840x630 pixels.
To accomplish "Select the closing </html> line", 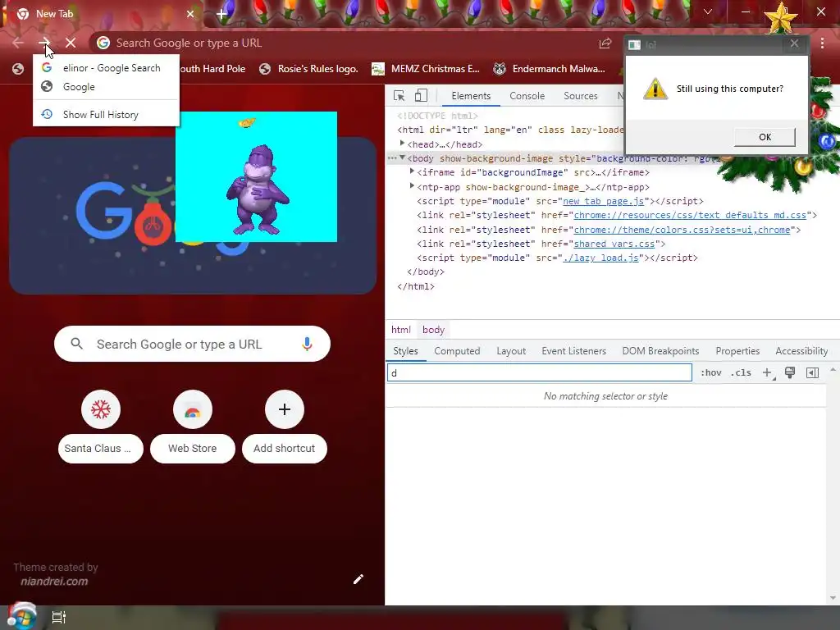I will coord(416,286).
